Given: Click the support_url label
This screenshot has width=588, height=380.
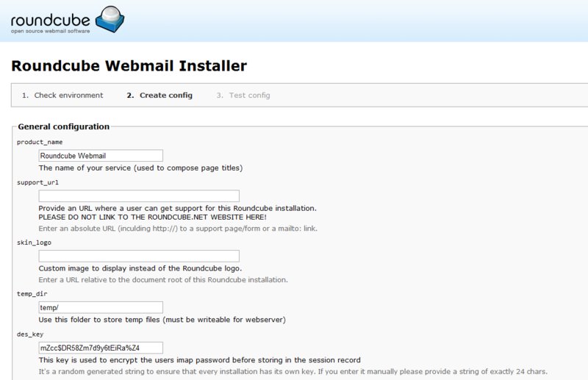Looking at the screenshot, I should click(x=38, y=182).
